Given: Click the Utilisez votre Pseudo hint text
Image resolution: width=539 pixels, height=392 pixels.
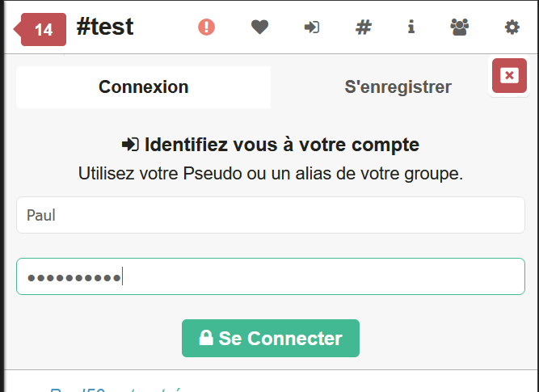Looking at the screenshot, I should tap(271, 173).
